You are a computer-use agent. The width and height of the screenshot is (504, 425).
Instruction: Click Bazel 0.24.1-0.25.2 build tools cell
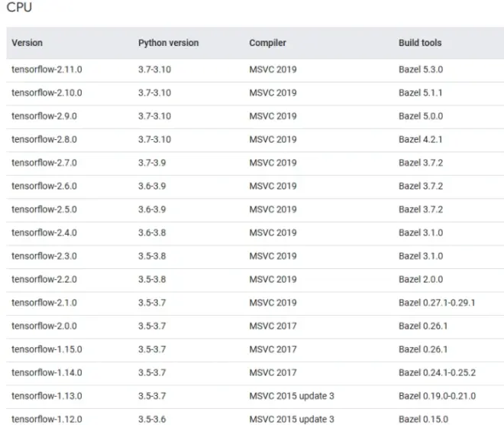click(437, 373)
